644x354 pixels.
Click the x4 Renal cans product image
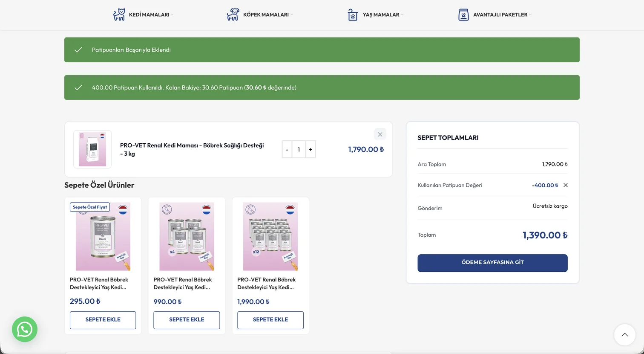(x=187, y=237)
